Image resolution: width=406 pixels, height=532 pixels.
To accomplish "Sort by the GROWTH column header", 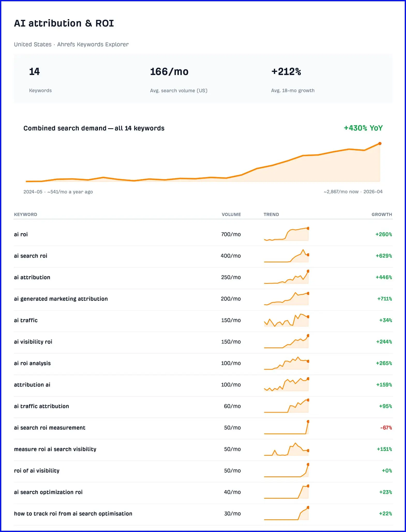I will pyautogui.click(x=382, y=215).
